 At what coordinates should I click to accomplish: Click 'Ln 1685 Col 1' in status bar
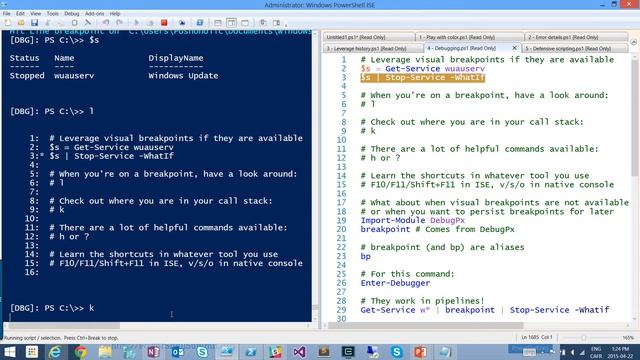point(536,338)
